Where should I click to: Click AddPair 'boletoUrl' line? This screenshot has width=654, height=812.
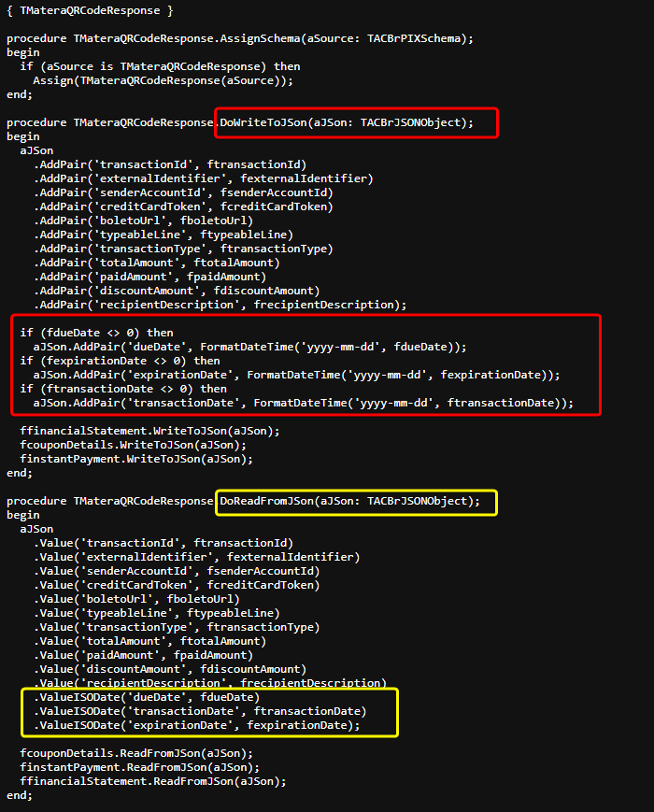pos(144,221)
